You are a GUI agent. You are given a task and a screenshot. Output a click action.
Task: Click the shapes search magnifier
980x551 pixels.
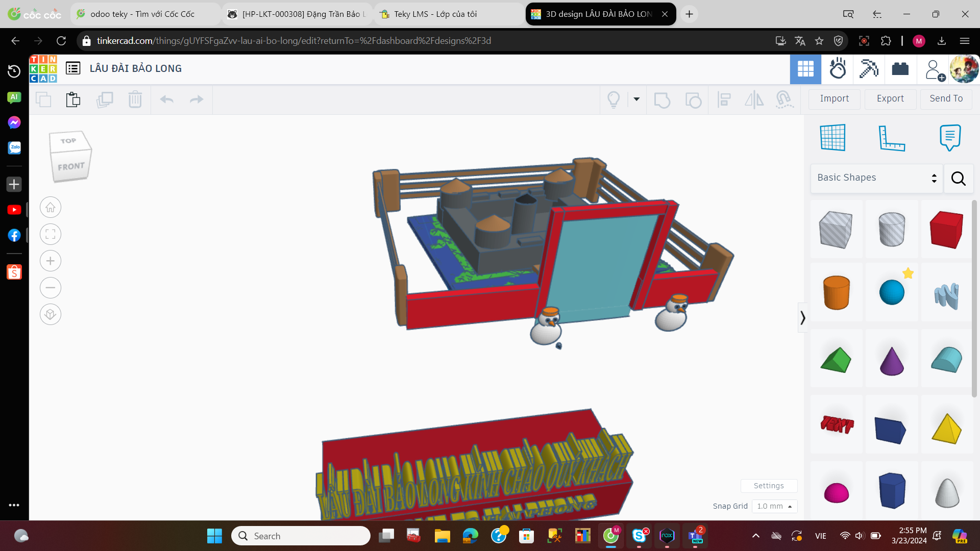pos(958,179)
